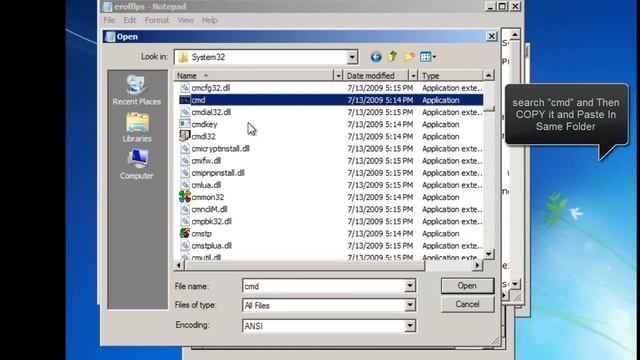Open Recent Places in sidebar

pos(137,90)
